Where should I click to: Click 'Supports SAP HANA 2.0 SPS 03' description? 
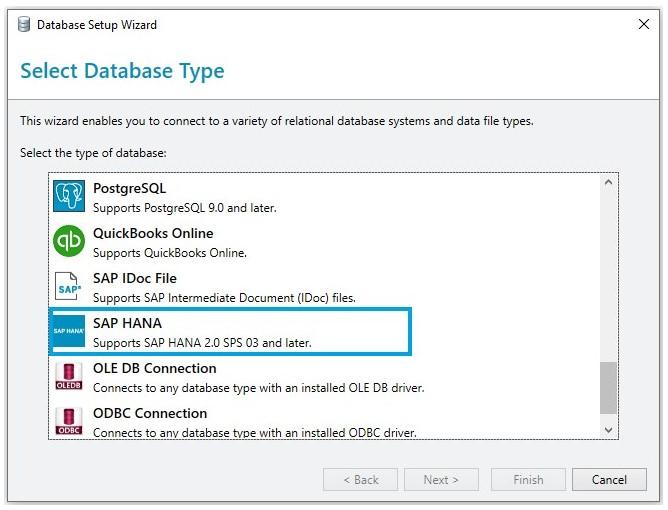coord(202,343)
